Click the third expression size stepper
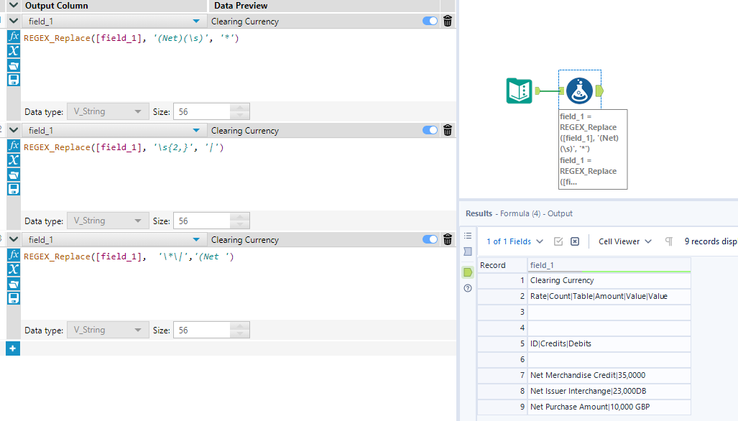The image size is (738, 421). tap(240, 330)
